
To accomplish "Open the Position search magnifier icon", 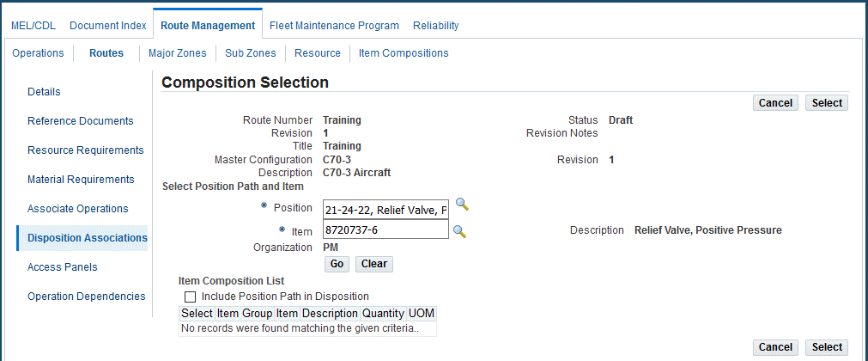I will pos(462,204).
